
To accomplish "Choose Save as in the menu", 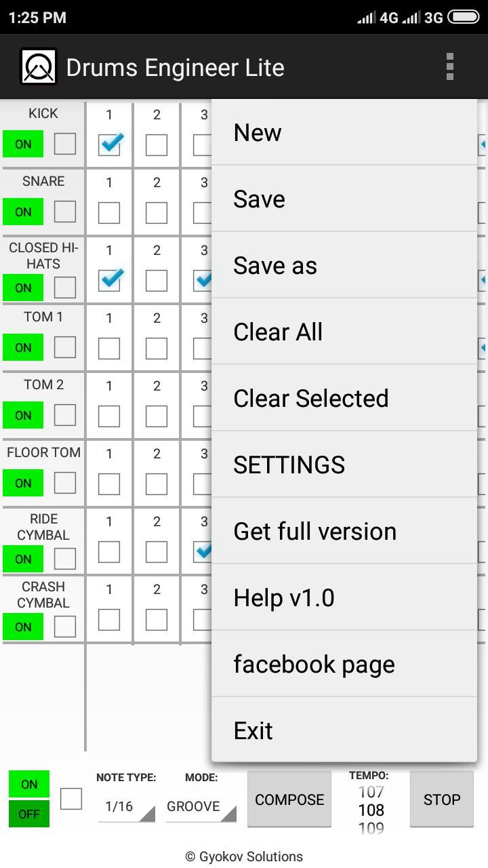I will [x=275, y=265].
